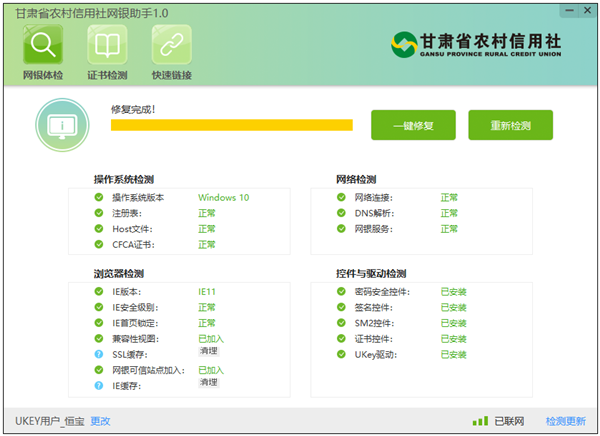Click the yellow repair progress bar
The width and height of the screenshot is (600, 436).
coord(232,125)
